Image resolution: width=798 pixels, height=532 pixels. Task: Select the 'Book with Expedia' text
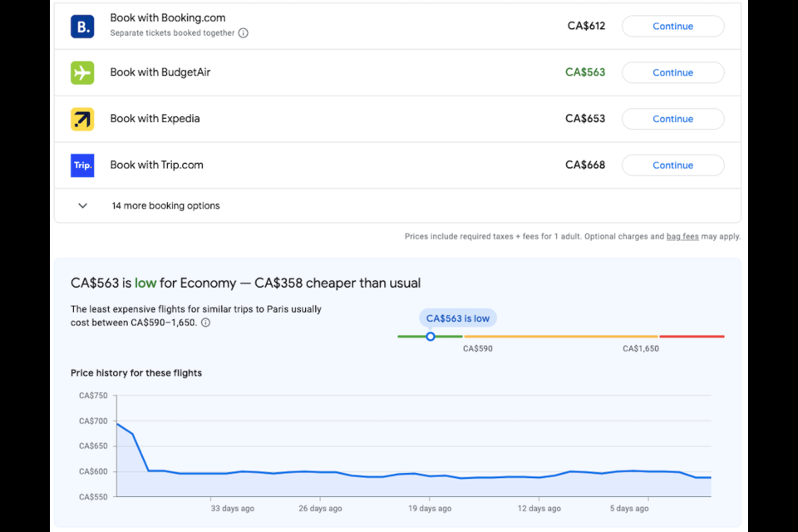coord(155,119)
